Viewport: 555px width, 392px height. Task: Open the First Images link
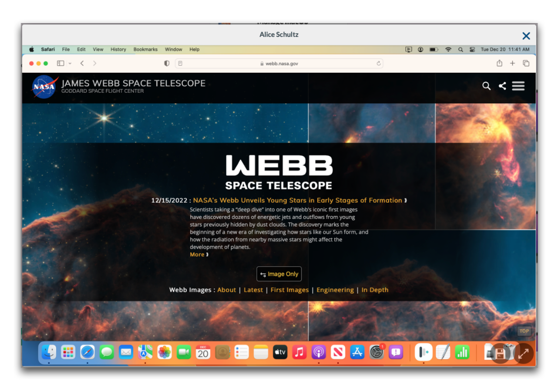coord(289,290)
